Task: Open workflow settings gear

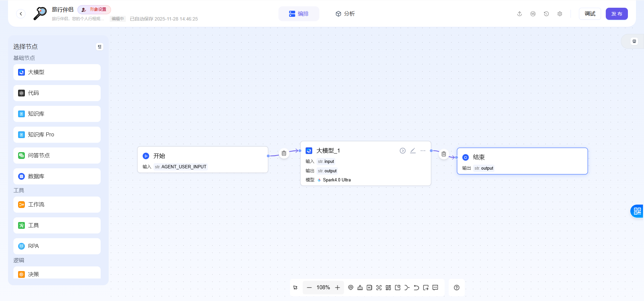Action: click(x=560, y=14)
